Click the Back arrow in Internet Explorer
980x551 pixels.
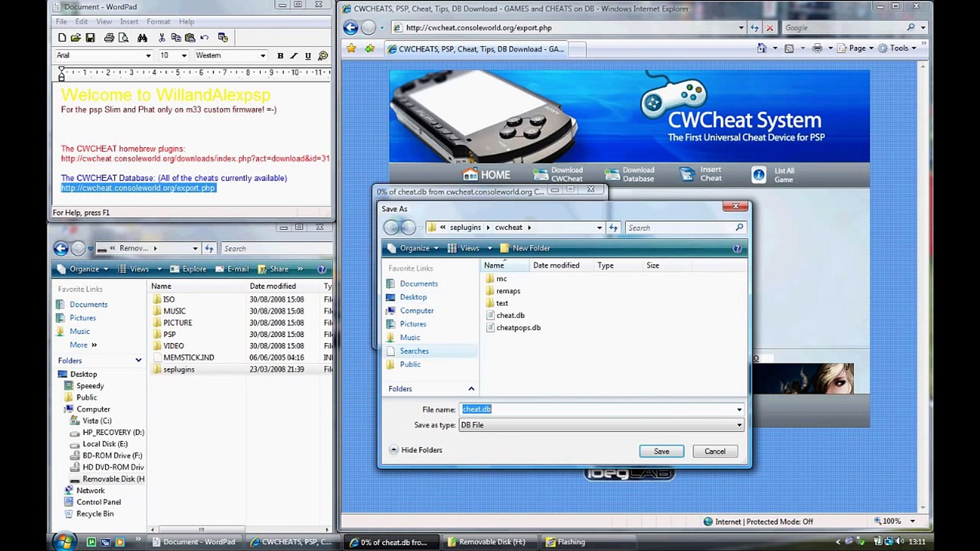(x=350, y=28)
